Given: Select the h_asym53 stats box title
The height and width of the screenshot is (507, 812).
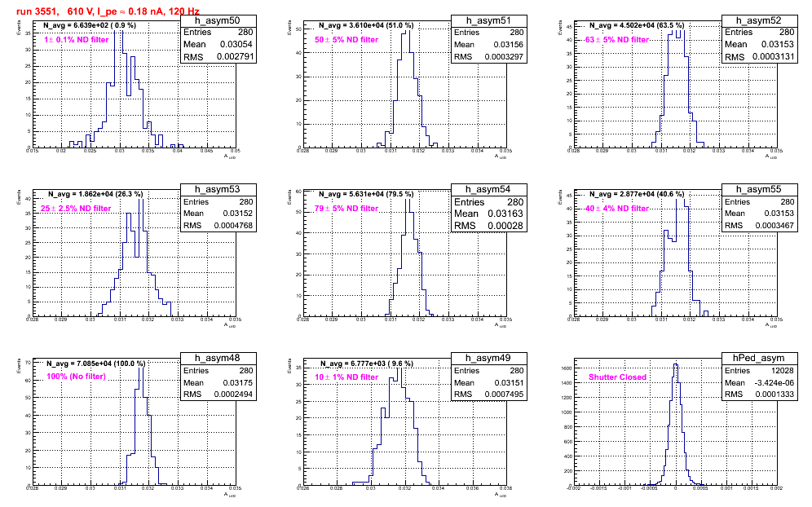Looking at the screenshot, I should (x=218, y=190).
